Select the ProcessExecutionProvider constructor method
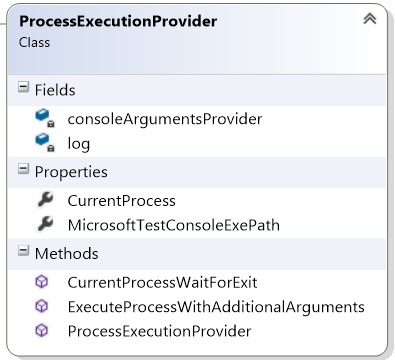This screenshot has height=364, width=395. (x=159, y=331)
